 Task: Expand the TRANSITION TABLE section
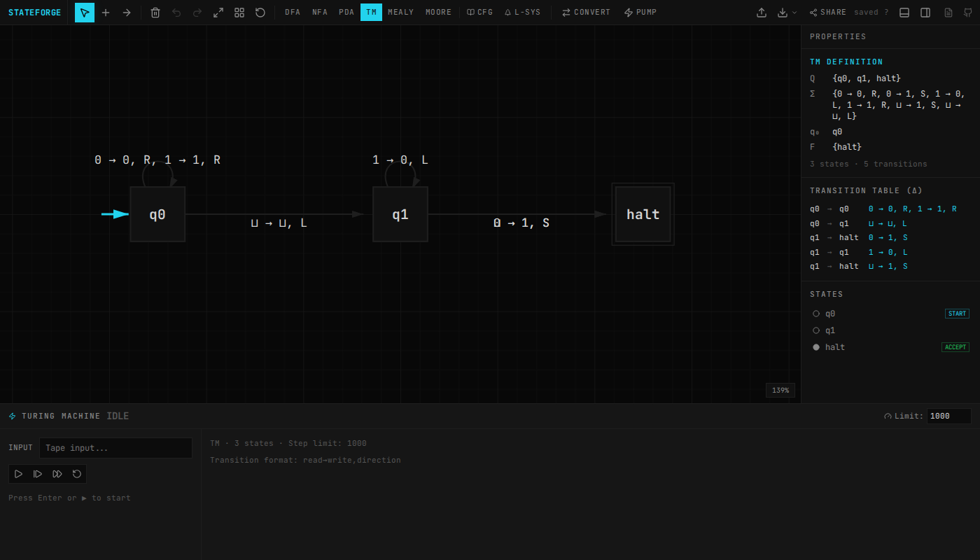point(866,190)
